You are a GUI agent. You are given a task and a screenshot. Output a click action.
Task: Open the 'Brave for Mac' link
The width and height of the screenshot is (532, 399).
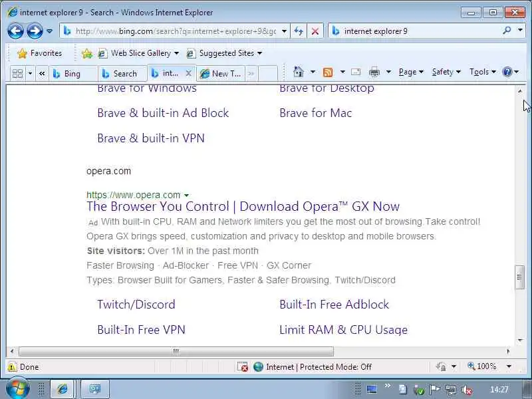point(315,113)
